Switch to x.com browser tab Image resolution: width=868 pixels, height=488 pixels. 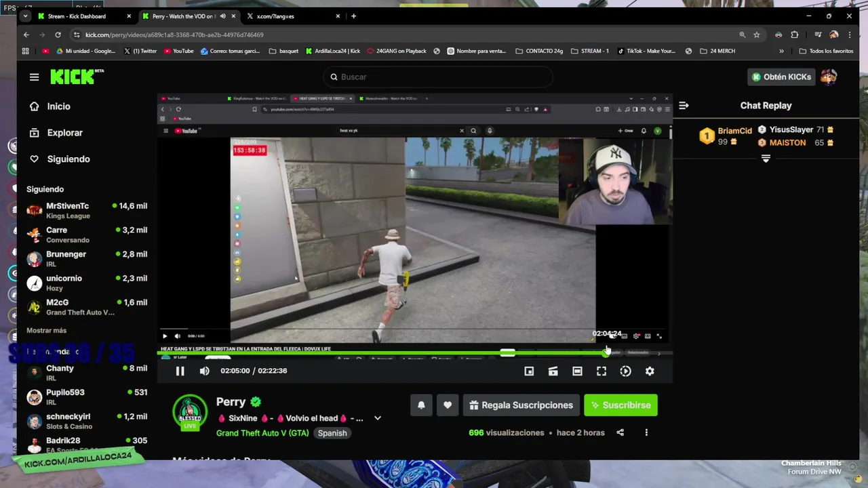(x=292, y=16)
